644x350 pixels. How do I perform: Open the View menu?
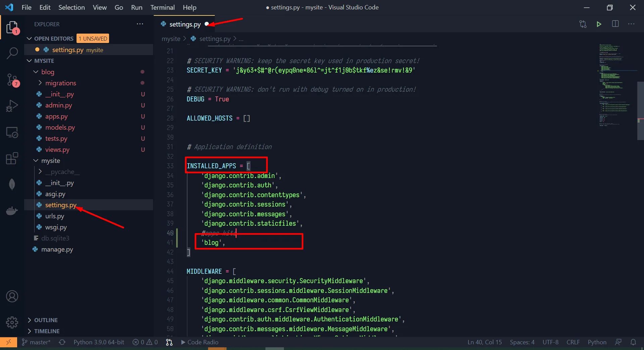coord(100,7)
